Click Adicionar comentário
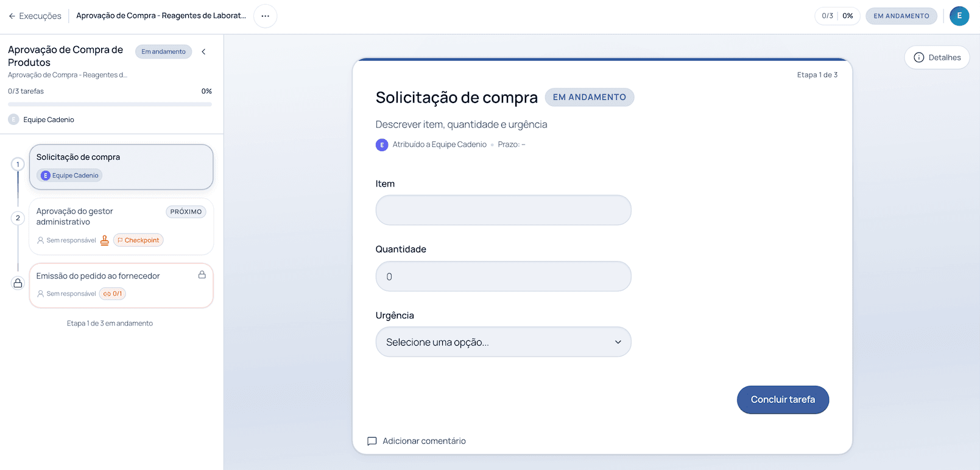Viewport: 980px width, 470px height. [x=417, y=441]
